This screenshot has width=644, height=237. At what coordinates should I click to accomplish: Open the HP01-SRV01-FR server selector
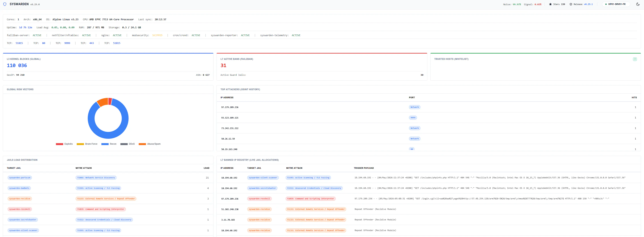[x=616, y=4]
